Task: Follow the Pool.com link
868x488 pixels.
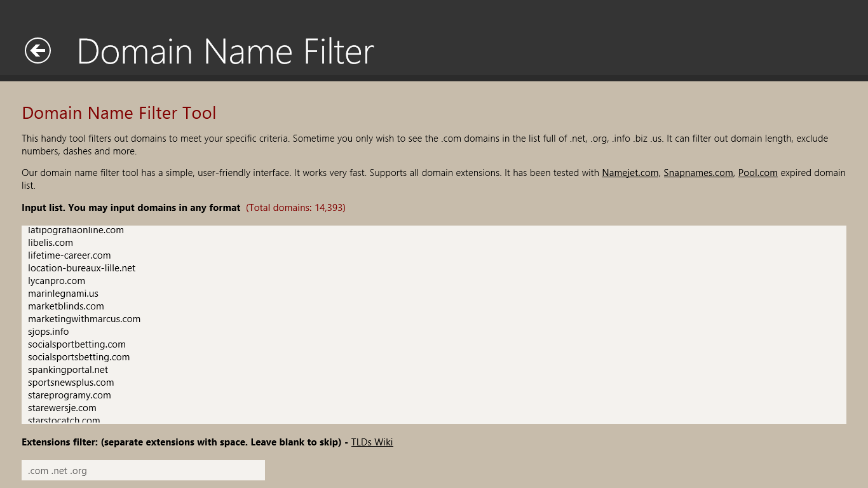Action: (x=757, y=173)
